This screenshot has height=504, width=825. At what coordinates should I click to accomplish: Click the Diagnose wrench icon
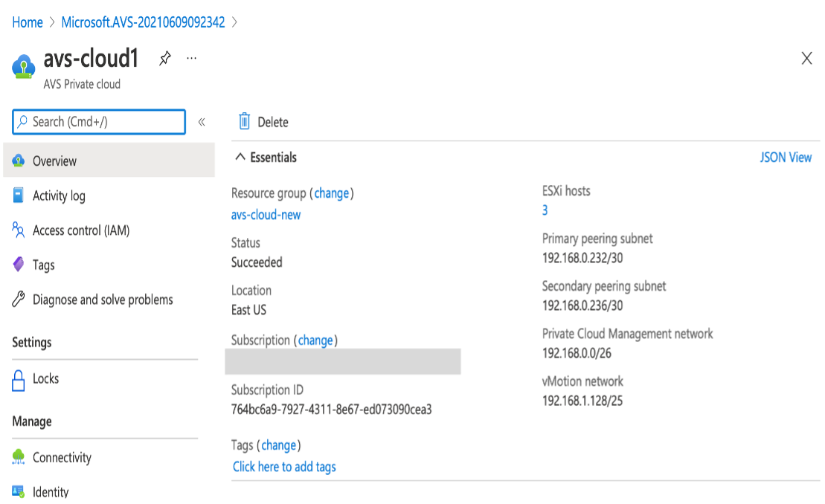pos(19,299)
